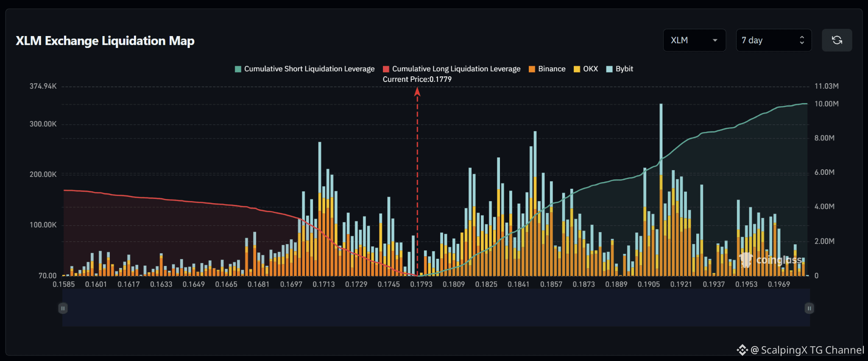Click the left range slider handle
This screenshot has height=361, width=868.
tap(63, 308)
